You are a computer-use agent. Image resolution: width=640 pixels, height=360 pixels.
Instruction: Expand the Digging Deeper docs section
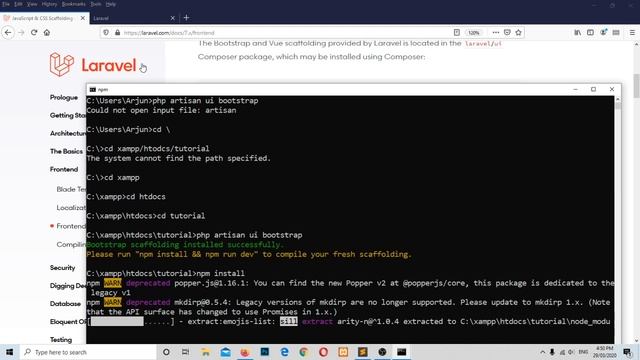68,286
